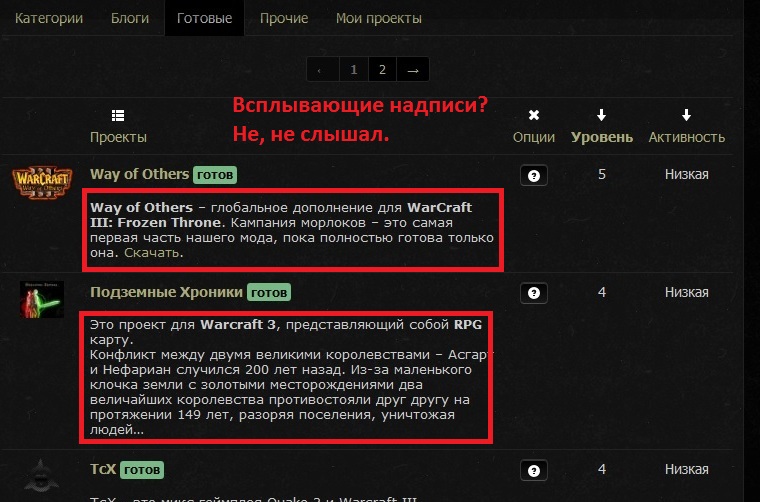760x502 pixels.
Task: Click the down-arrow icon above Уровень
Action: (x=602, y=115)
